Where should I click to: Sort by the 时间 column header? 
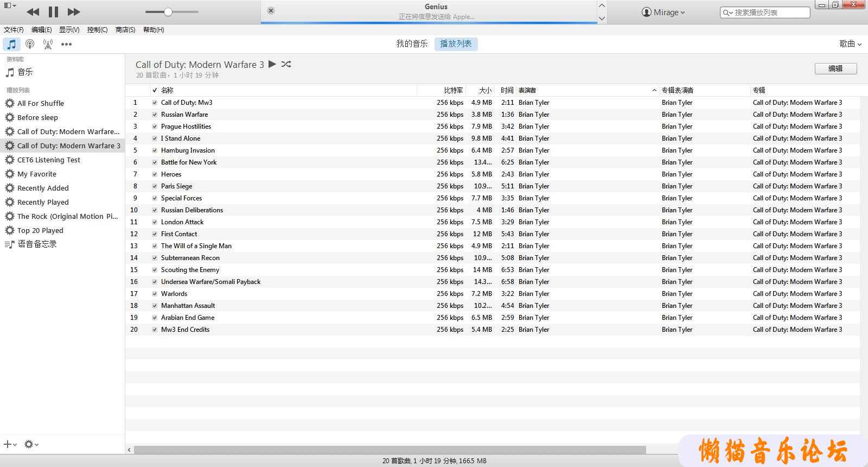pyautogui.click(x=506, y=90)
